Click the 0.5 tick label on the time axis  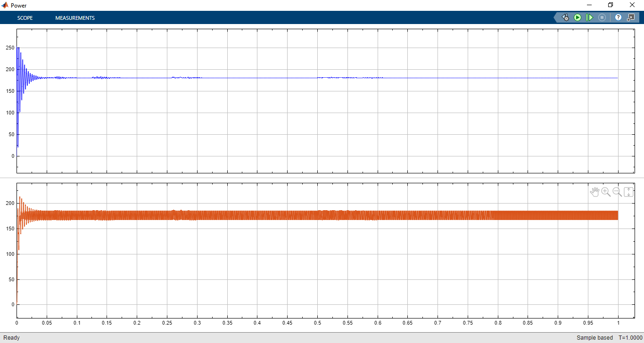pos(317,323)
